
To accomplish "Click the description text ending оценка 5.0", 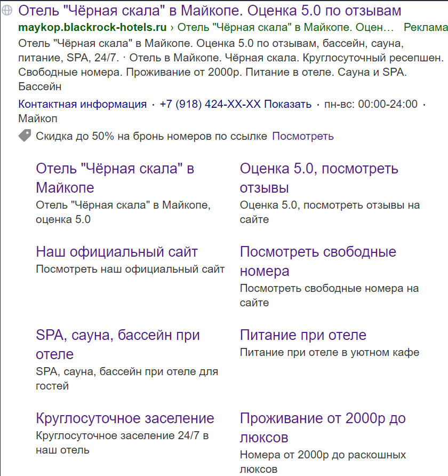I will point(123,212).
